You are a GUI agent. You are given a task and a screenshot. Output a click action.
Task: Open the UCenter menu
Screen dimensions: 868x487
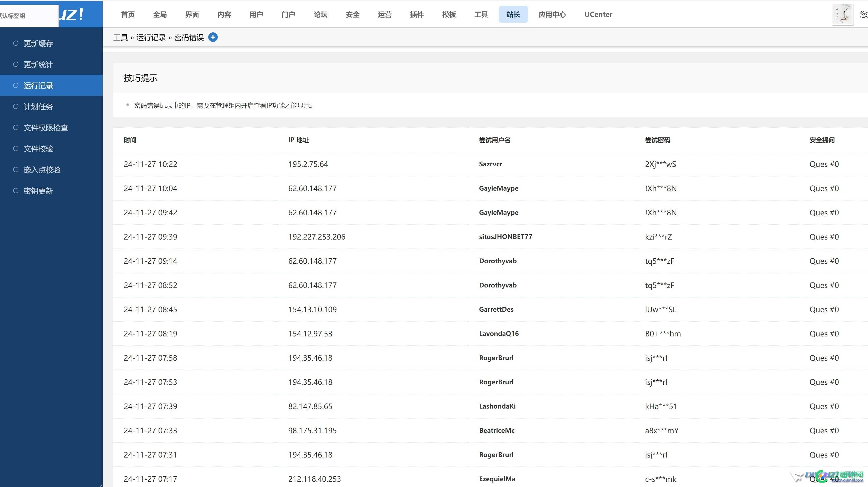pos(598,14)
